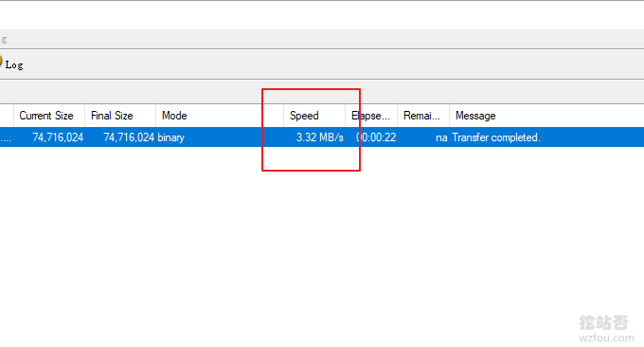Select the current size value 74,716,024
Viewport: 644px width, 347px height.
58,137
